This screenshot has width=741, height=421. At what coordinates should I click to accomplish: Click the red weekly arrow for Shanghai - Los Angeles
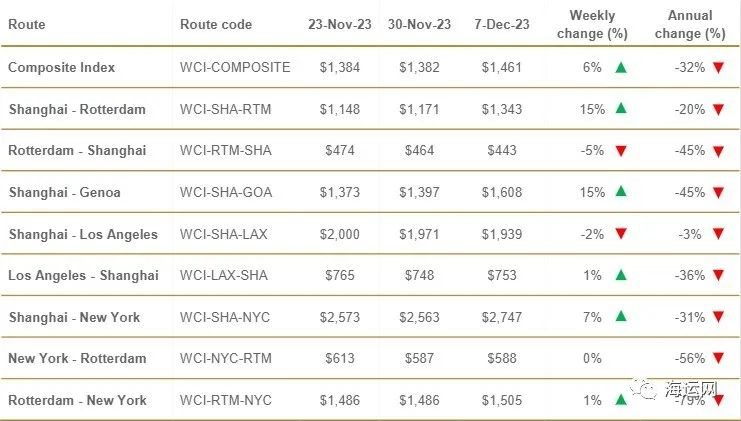[x=621, y=234]
